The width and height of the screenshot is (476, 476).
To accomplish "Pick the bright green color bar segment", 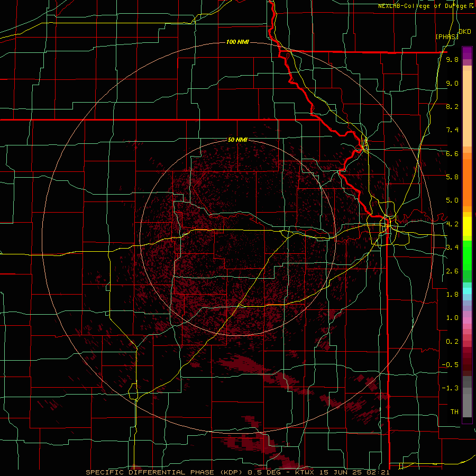I will [x=467, y=255].
